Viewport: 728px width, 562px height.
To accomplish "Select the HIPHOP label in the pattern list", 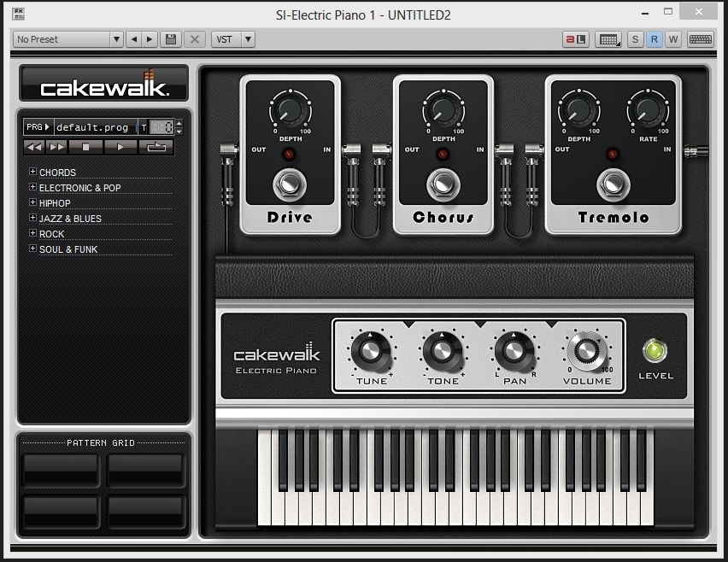I will pos(55,202).
